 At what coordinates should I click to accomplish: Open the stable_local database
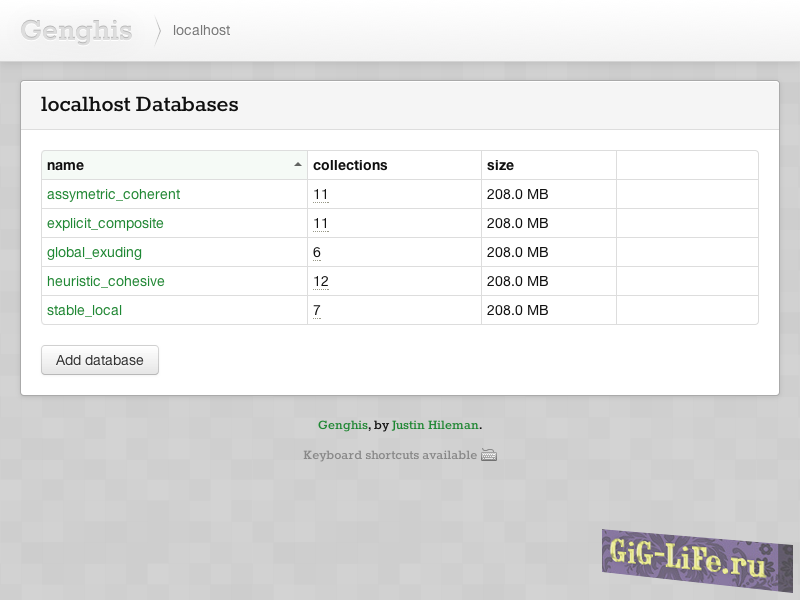tap(84, 310)
